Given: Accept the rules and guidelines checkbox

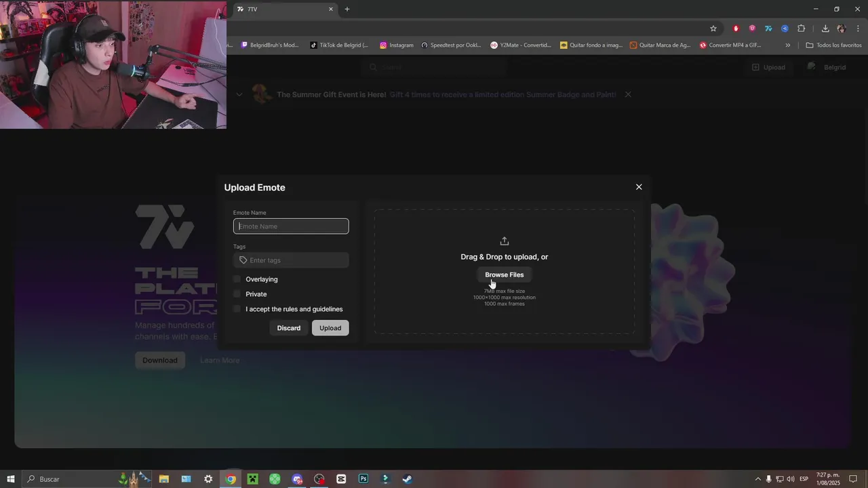Looking at the screenshot, I should (237, 309).
